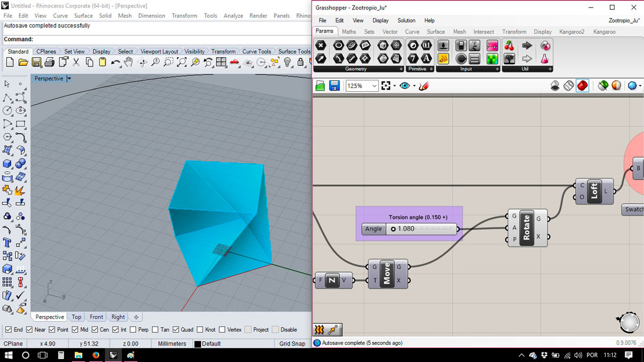Expand the Input panel in Params
The image size is (644, 362).
coord(497,69)
